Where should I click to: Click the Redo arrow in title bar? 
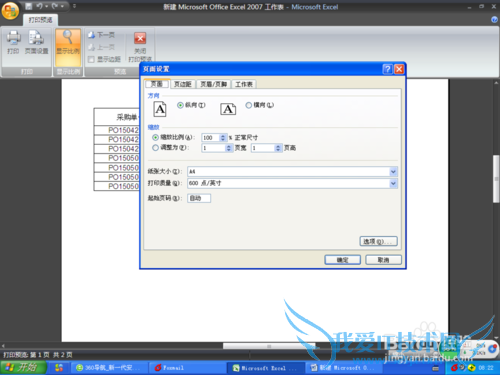pos(55,6)
